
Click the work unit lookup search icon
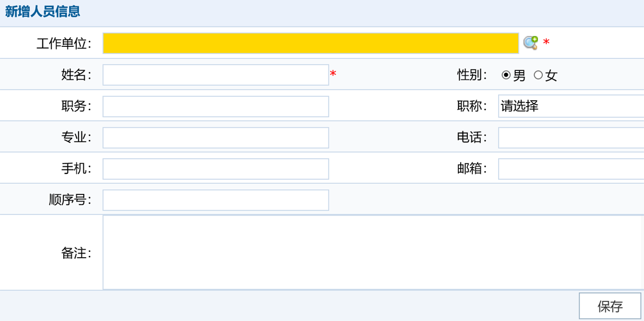pos(530,43)
